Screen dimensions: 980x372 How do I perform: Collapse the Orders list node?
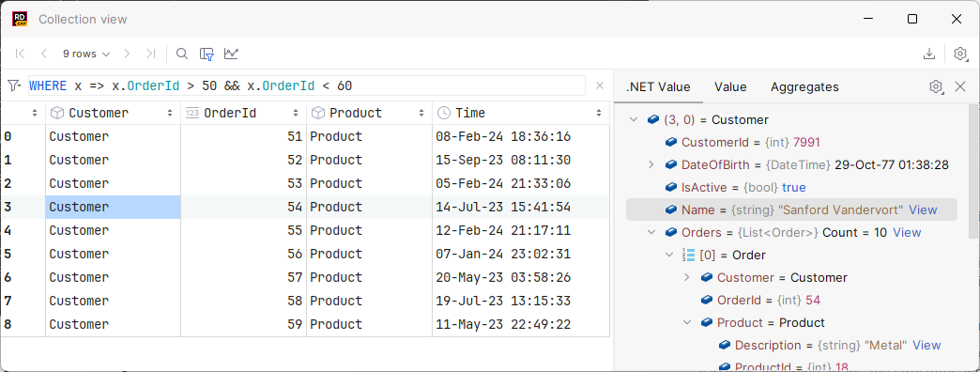click(651, 233)
